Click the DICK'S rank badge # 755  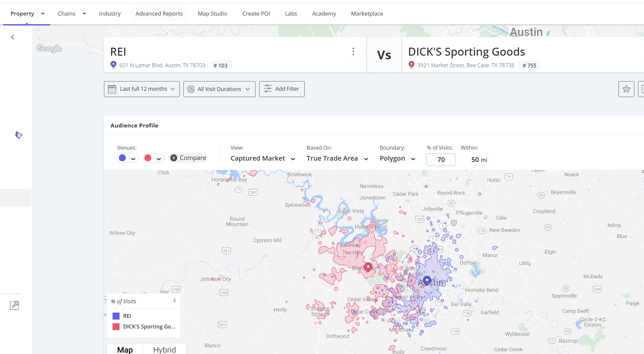point(529,66)
